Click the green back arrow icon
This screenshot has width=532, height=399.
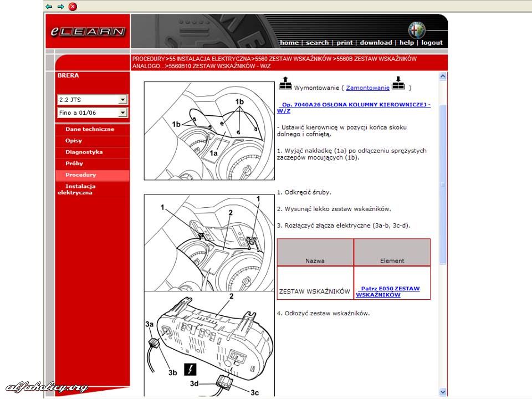pyautogui.click(x=49, y=7)
